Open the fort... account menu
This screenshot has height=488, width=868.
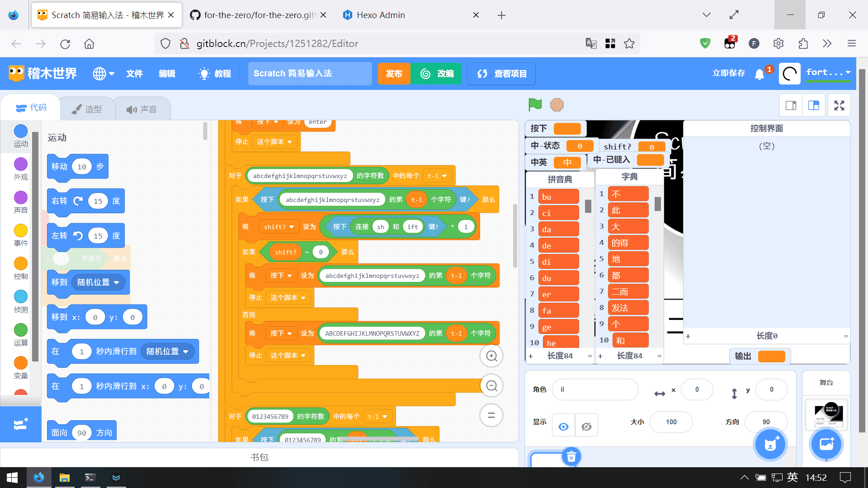[828, 73]
